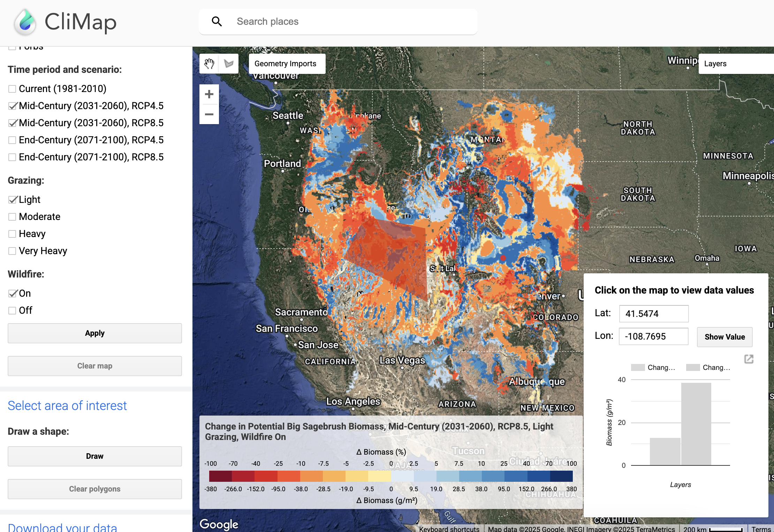The width and height of the screenshot is (774, 532).
Task: Open the map Terms link
Action: (x=761, y=529)
